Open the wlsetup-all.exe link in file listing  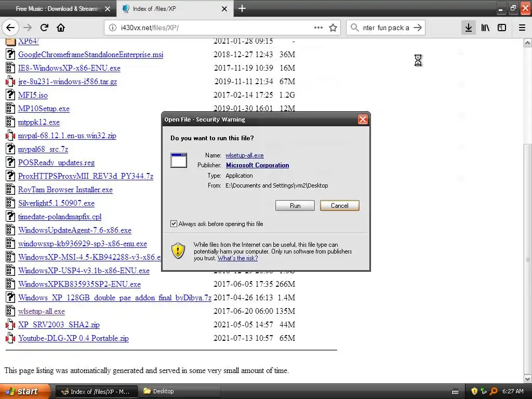42,312
